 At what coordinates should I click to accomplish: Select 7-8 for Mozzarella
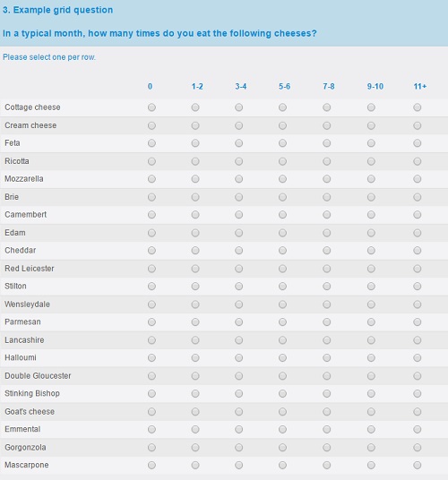coord(327,179)
